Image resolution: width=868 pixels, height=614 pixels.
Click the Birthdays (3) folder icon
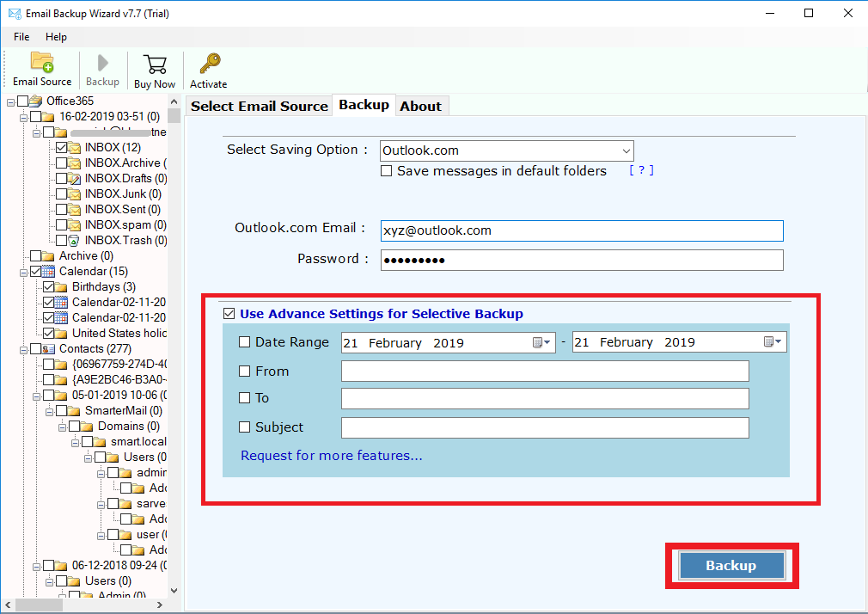click(x=61, y=287)
